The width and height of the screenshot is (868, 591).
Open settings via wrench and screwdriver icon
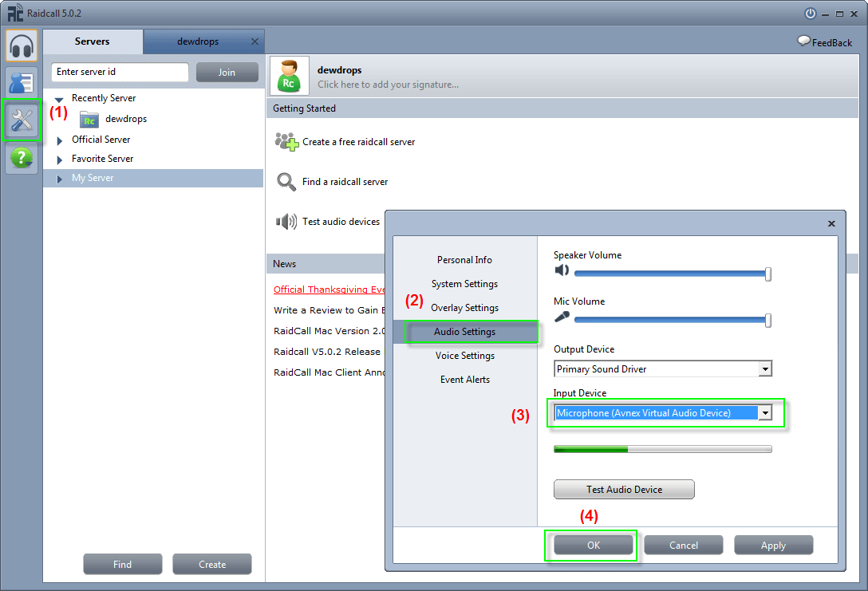(x=22, y=120)
